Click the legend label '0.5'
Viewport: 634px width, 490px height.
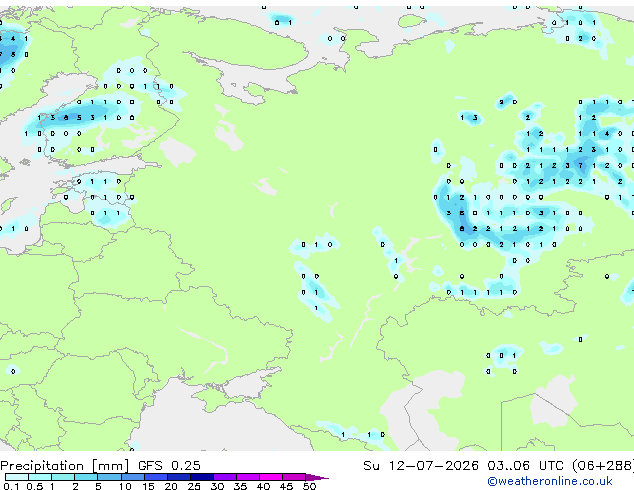point(35,486)
